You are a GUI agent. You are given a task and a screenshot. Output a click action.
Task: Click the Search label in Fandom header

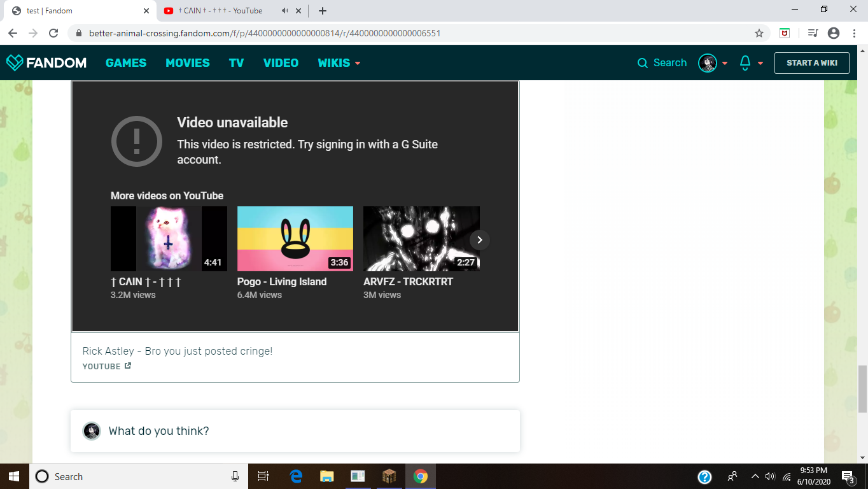670,63
